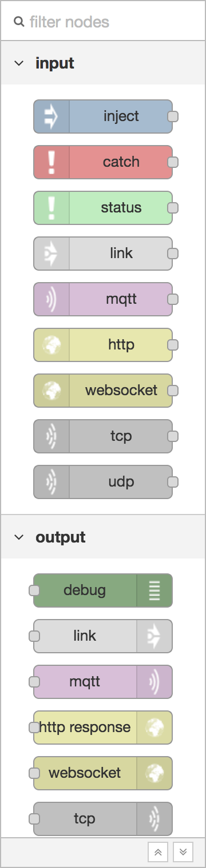Collapse the input category chevron
Viewport: 206px width, 868px height.
click(19, 63)
